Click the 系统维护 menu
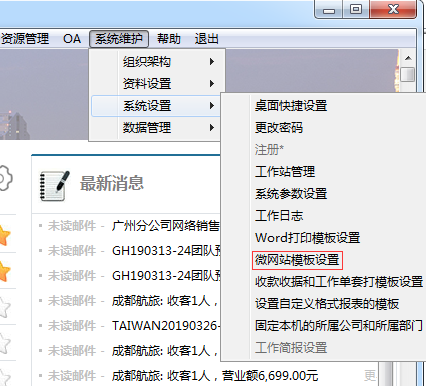 (x=119, y=39)
